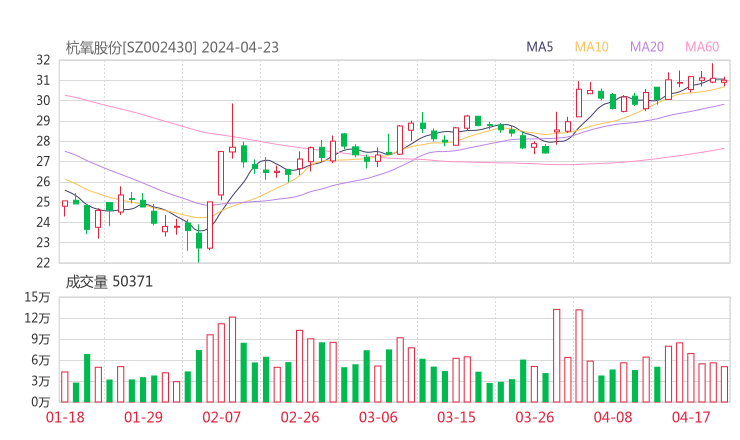
Task: Click the volume axis label 9万
Action: click(41, 339)
